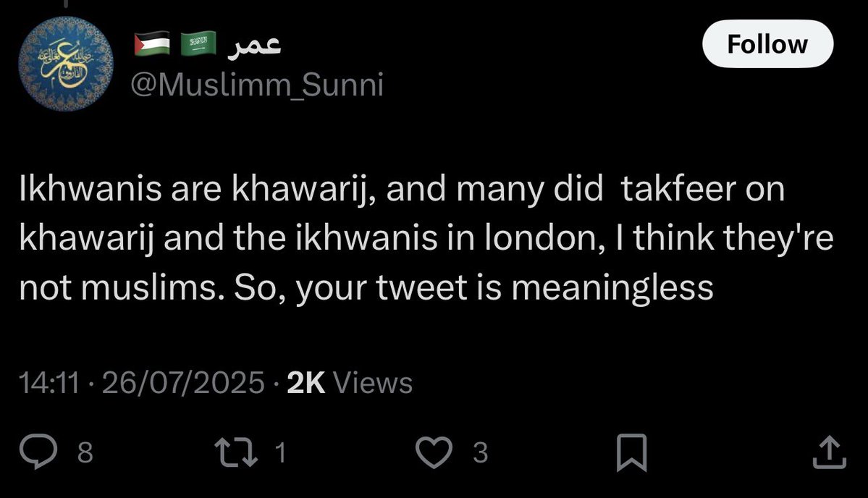Image resolution: width=868 pixels, height=498 pixels.
Task: Click the word meaningless in tweet
Action: 612,289
